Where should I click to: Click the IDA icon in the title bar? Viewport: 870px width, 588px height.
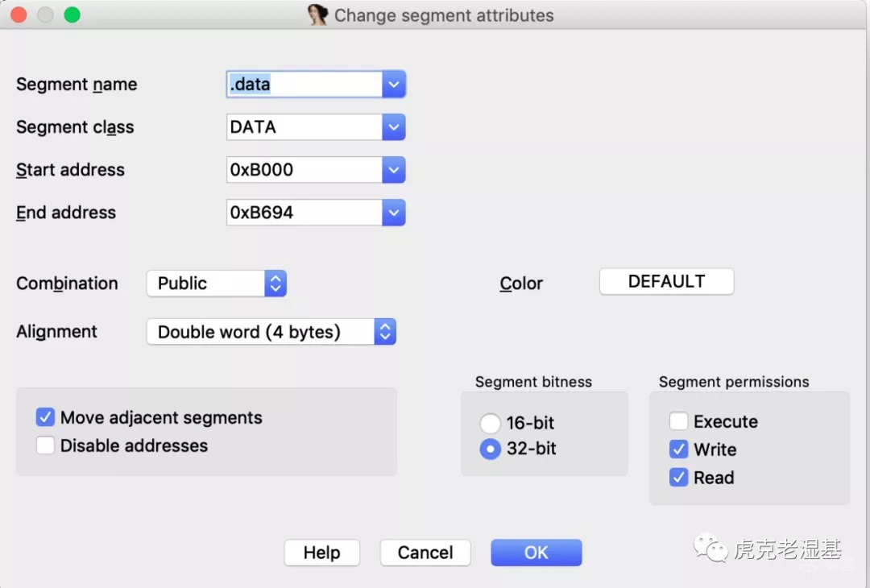tap(317, 14)
